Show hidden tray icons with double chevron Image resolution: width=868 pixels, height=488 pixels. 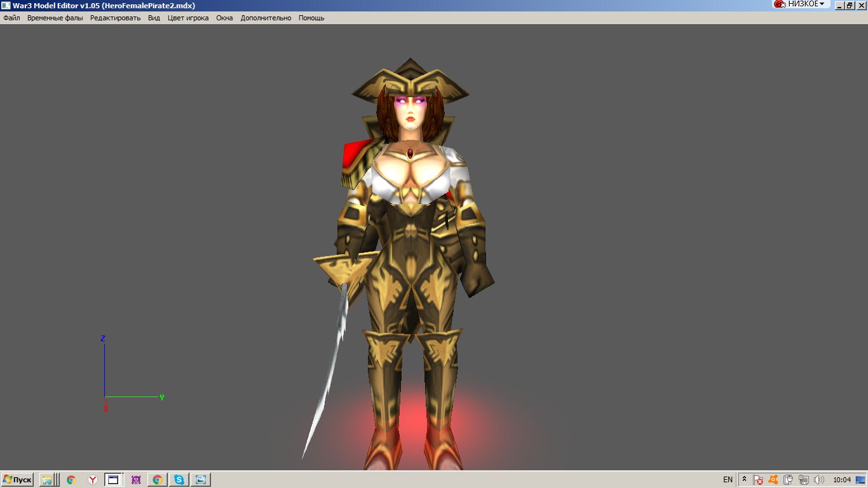coord(745,480)
